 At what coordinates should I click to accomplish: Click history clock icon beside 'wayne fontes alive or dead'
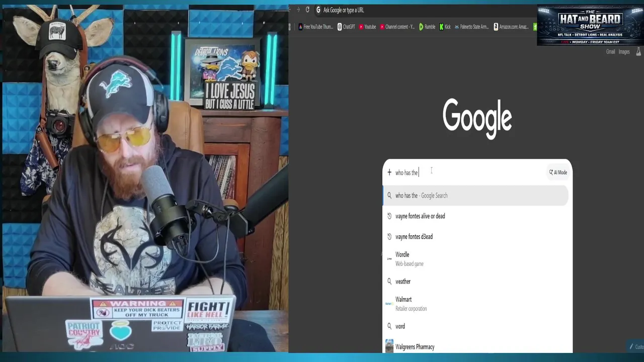click(x=389, y=216)
